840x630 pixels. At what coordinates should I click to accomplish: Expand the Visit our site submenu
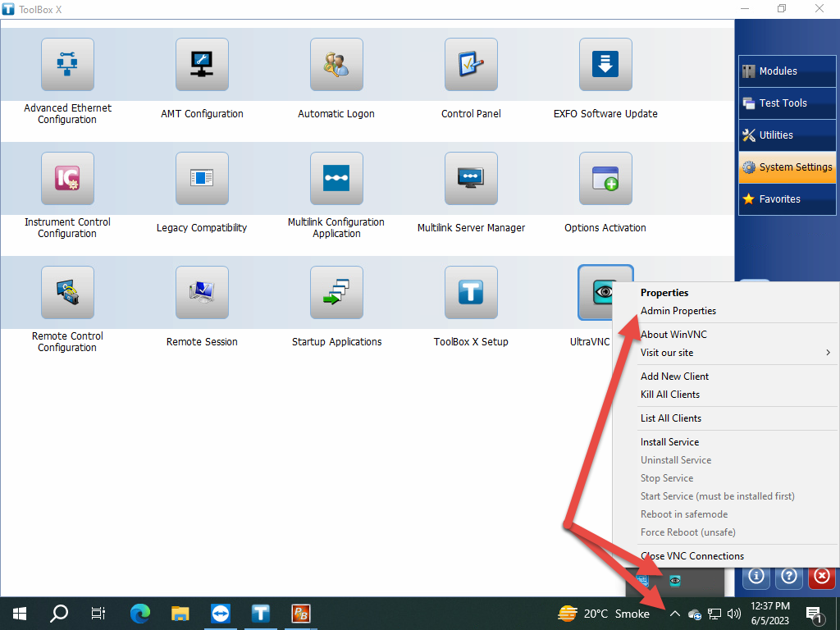tap(727, 353)
